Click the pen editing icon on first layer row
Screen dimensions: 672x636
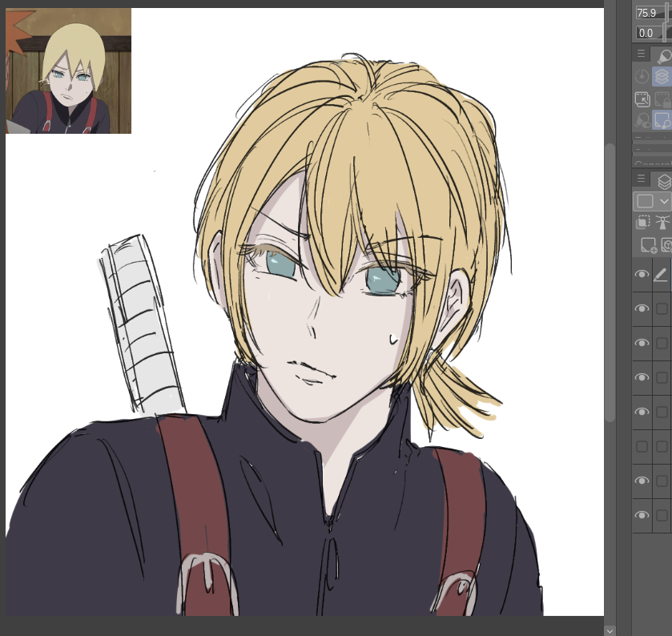point(661,275)
